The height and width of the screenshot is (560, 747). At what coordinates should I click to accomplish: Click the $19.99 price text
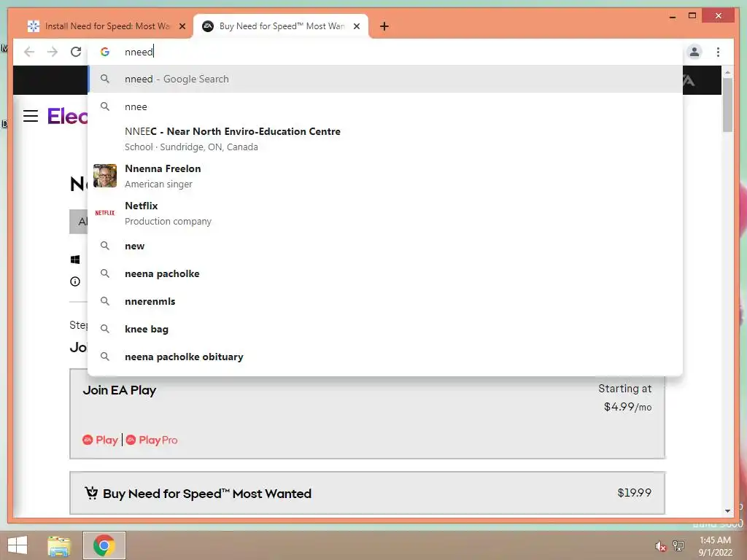coord(634,493)
